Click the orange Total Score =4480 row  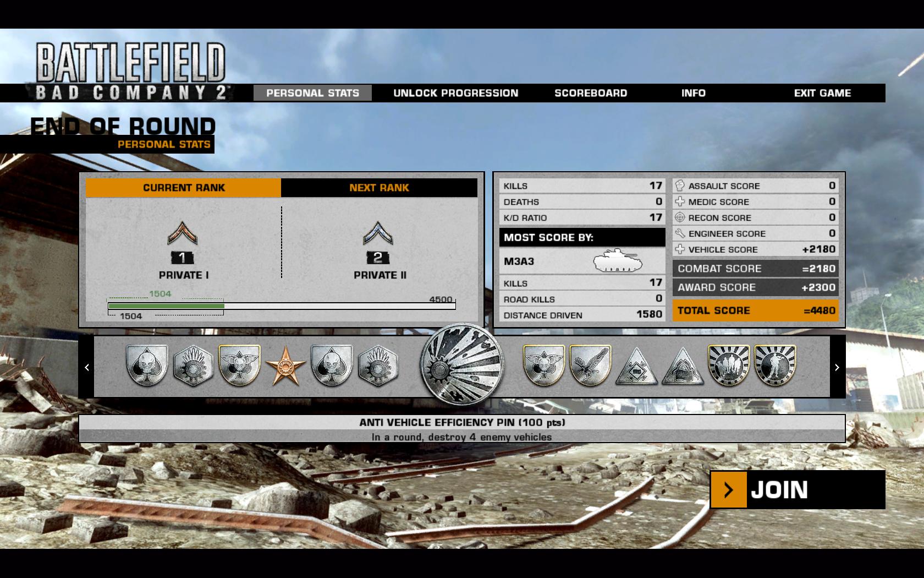coord(755,310)
